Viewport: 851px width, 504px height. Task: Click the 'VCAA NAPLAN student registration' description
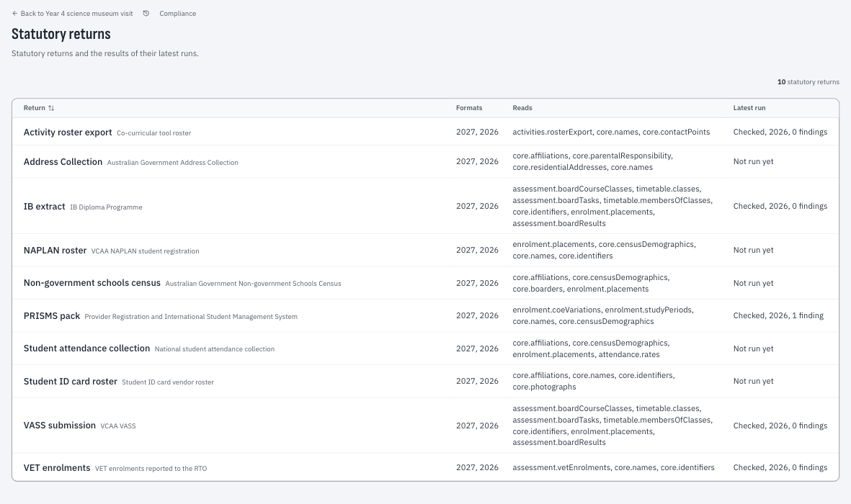coord(146,251)
